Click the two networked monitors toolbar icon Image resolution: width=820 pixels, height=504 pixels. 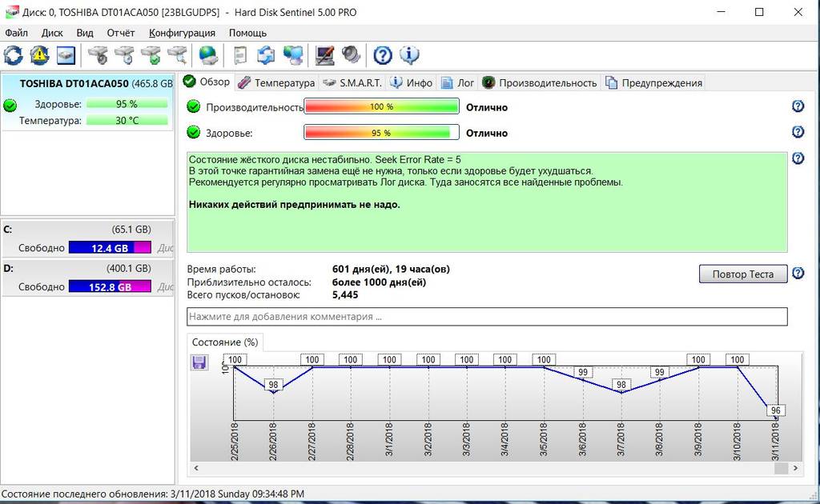click(294, 55)
